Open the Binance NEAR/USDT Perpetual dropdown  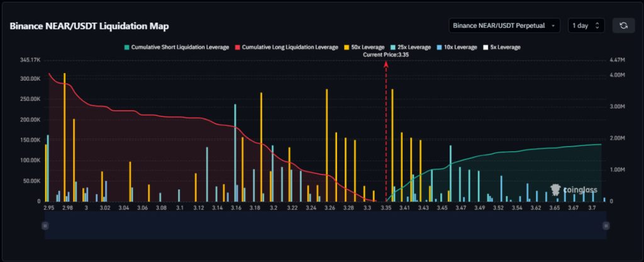504,25
